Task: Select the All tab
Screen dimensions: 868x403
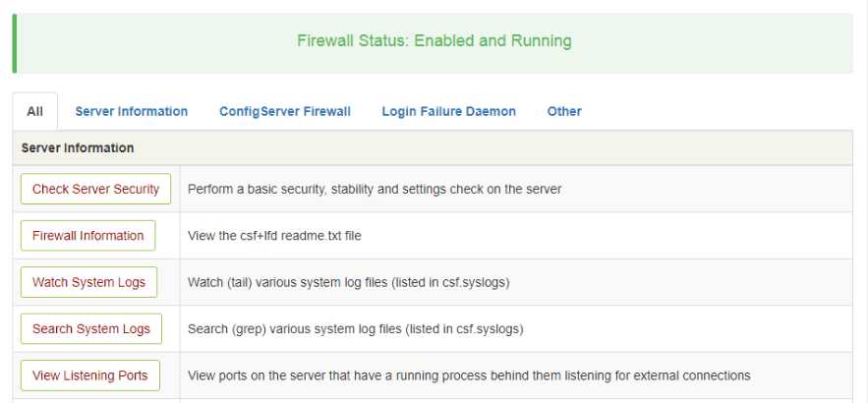Action: 34,111
